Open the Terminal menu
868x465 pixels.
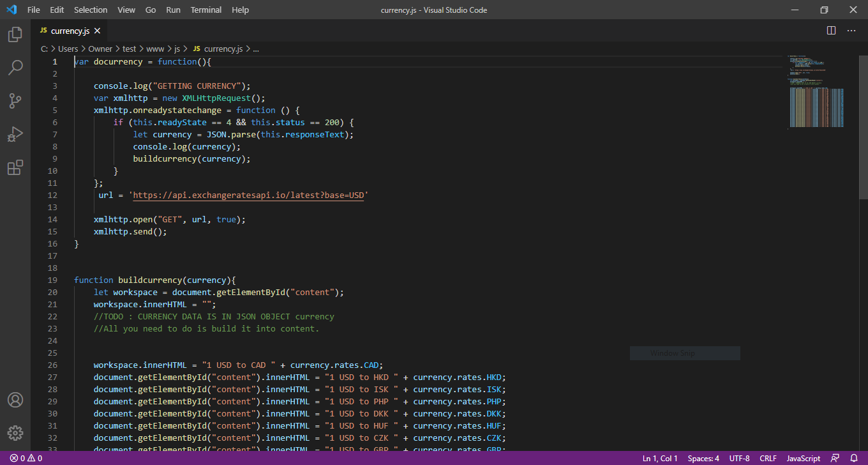point(206,10)
